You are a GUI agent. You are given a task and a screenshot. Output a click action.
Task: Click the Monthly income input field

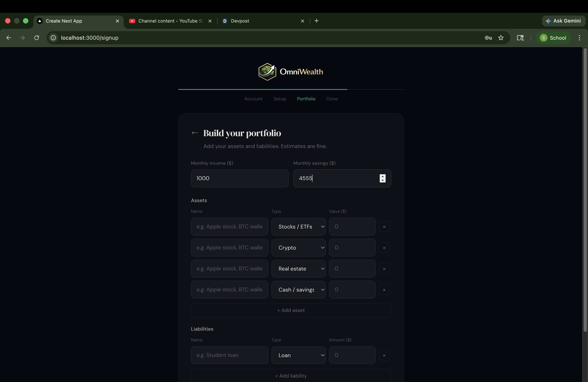pos(239,178)
